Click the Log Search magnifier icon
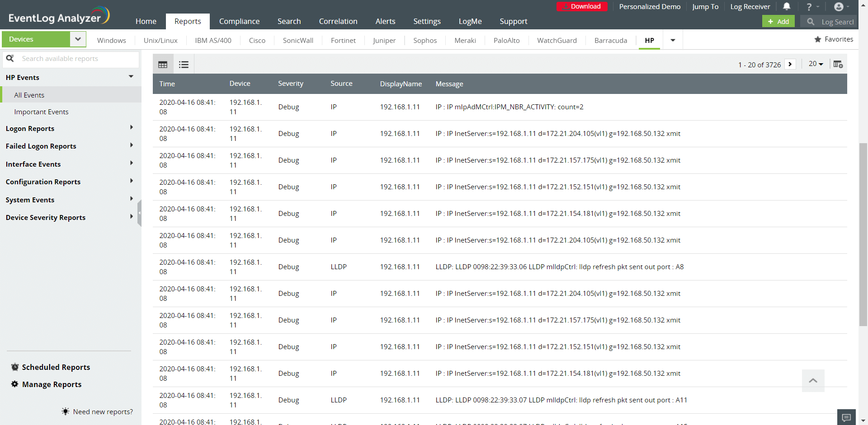This screenshot has width=868, height=425. point(811,22)
